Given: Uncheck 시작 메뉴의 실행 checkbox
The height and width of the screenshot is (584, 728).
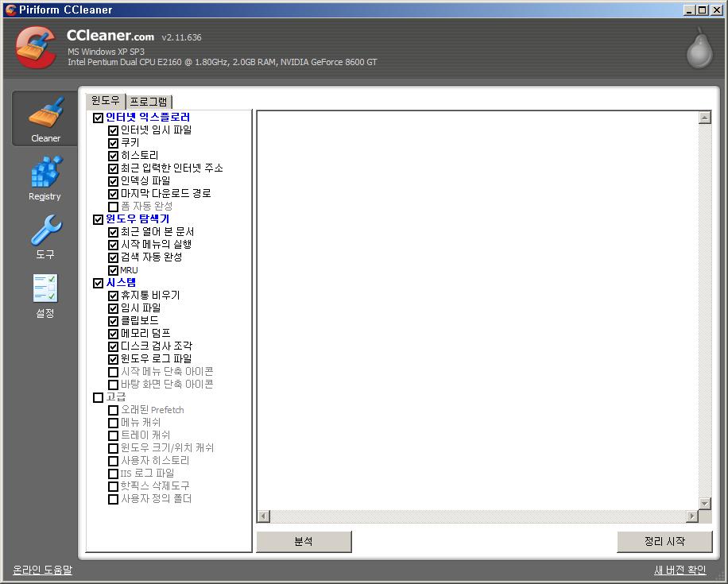Looking at the screenshot, I should pyautogui.click(x=113, y=245).
